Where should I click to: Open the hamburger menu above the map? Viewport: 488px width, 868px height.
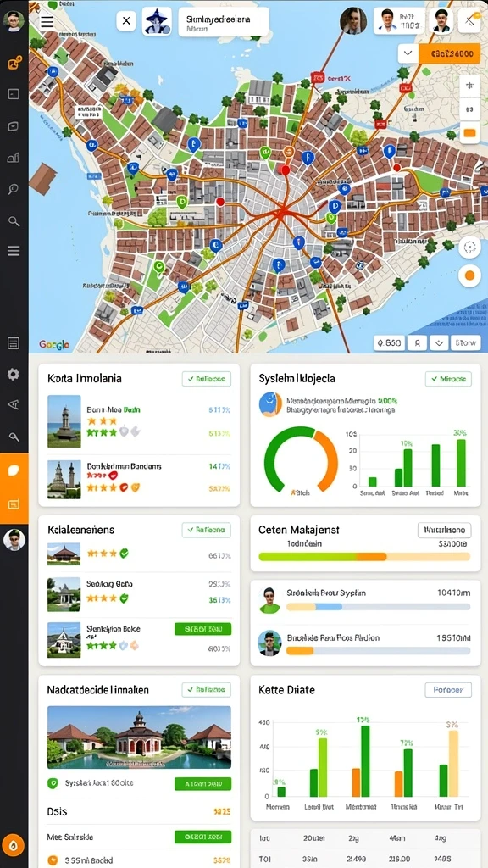pyautogui.click(x=47, y=21)
